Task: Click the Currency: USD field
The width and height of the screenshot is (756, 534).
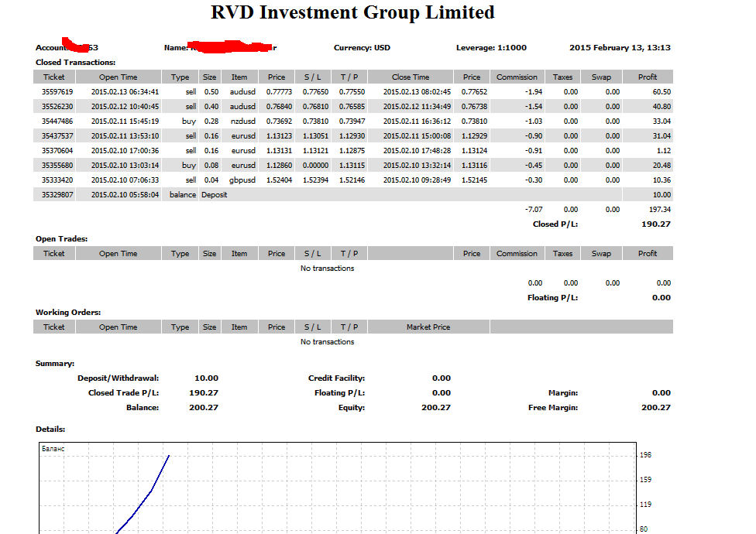Action: [362, 48]
